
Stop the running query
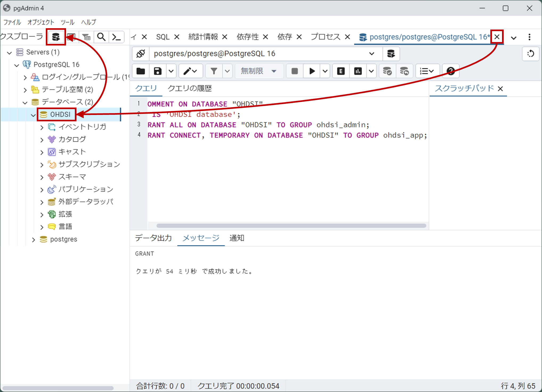tap(295, 71)
